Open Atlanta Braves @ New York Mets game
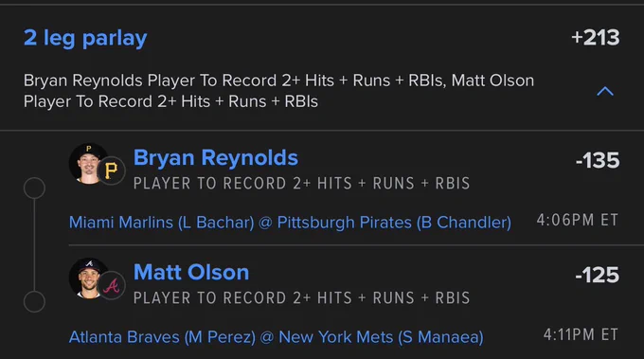The height and width of the screenshot is (359, 644). pyautogui.click(x=276, y=337)
